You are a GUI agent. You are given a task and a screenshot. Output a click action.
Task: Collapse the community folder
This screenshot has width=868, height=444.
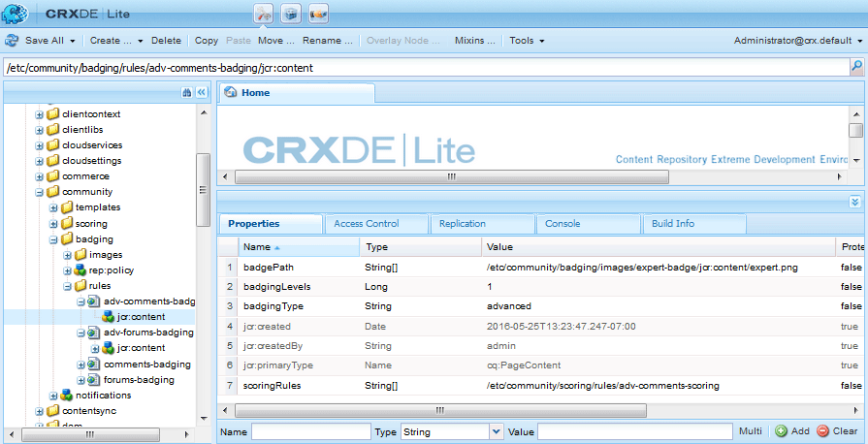pos(40,192)
